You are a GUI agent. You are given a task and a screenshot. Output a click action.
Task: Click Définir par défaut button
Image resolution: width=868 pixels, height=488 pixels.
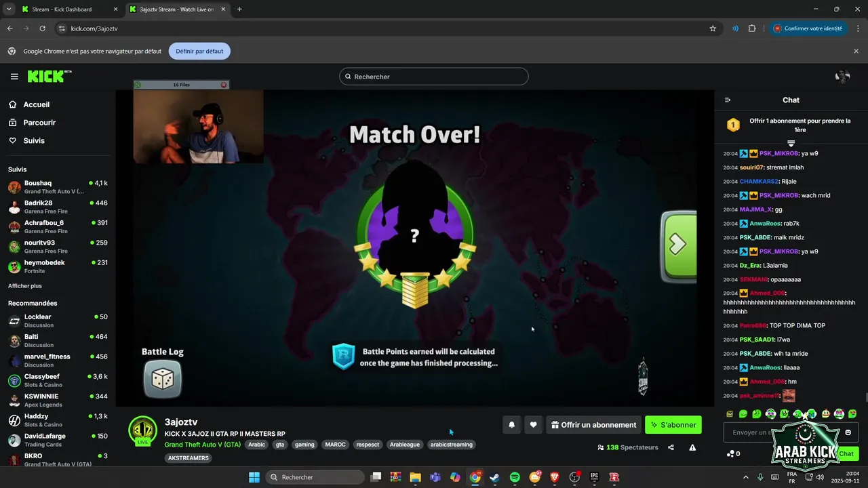pyautogui.click(x=199, y=51)
